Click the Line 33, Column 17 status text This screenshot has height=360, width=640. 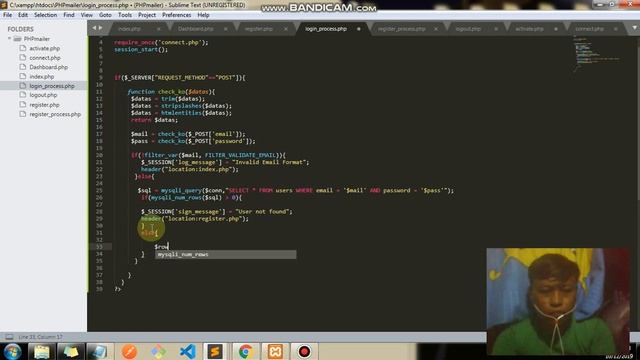(x=40, y=337)
